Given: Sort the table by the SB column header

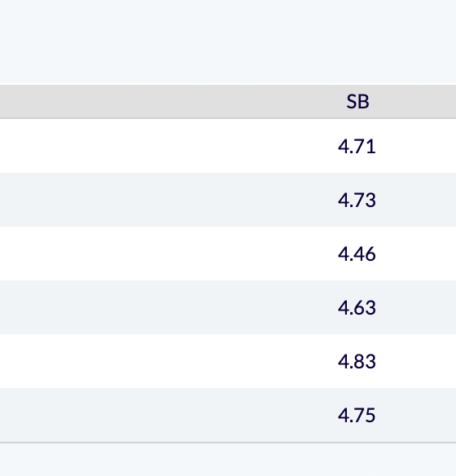Looking at the screenshot, I should (x=357, y=101).
